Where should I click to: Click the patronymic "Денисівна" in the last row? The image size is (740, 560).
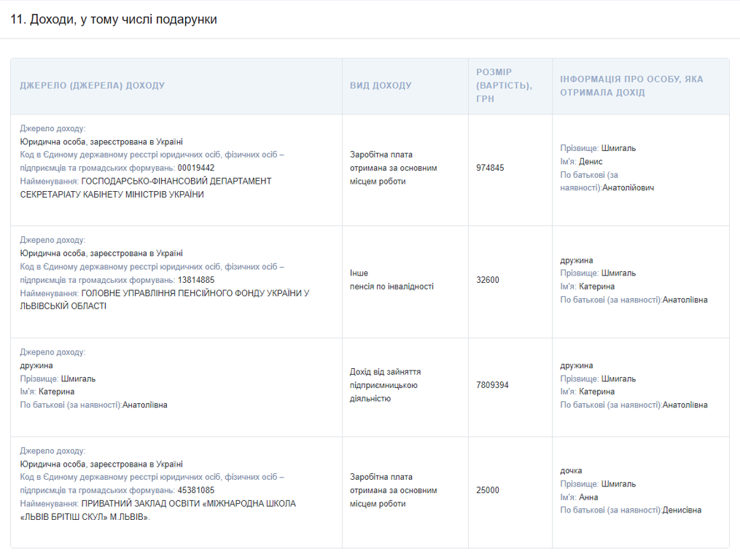(682, 510)
